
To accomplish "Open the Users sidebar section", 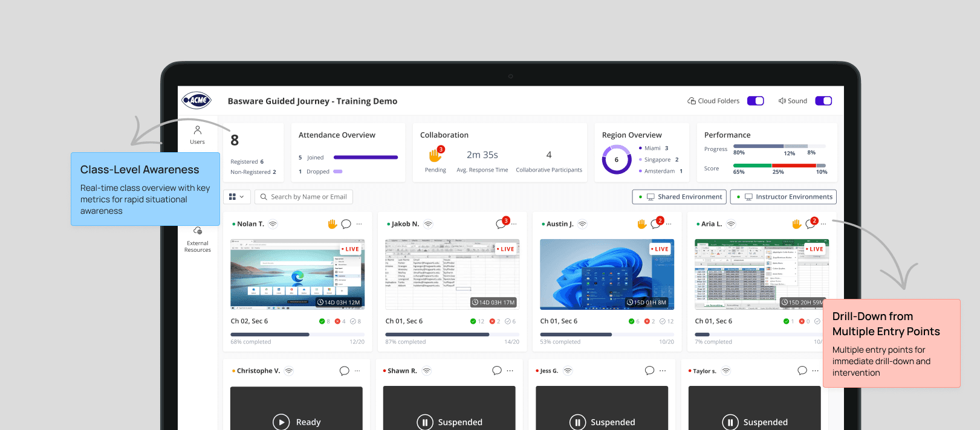I will pyautogui.click(x=197, y=135).
